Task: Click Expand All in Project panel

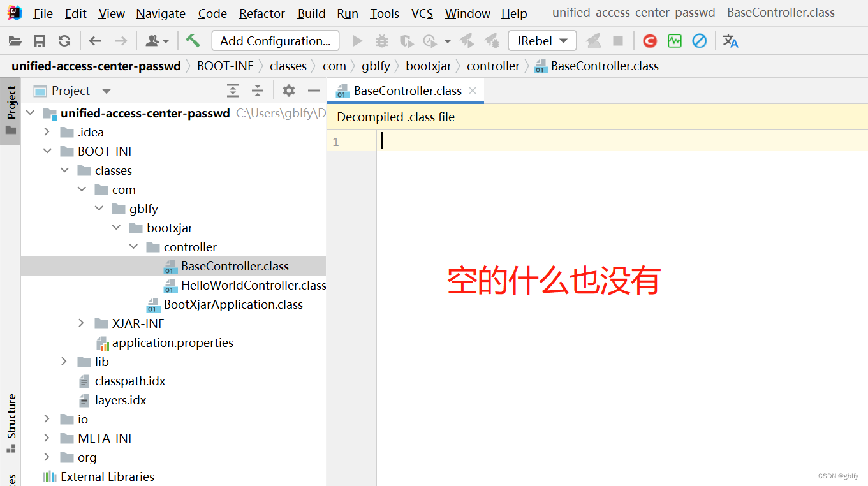Action: coord(233,91)
